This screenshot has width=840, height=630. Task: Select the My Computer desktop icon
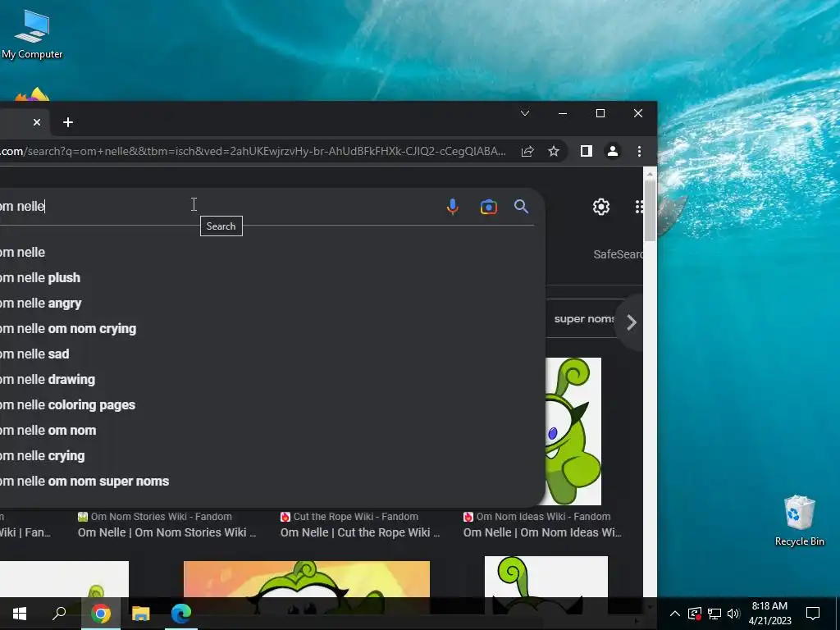pyautogui.click(x=32, y=34)
